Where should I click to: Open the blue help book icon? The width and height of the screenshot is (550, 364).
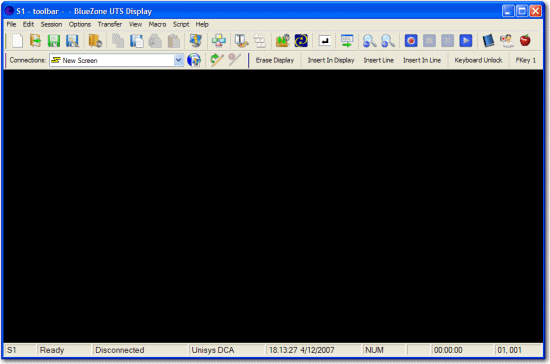pyautogui.click(x=488, y=41)
